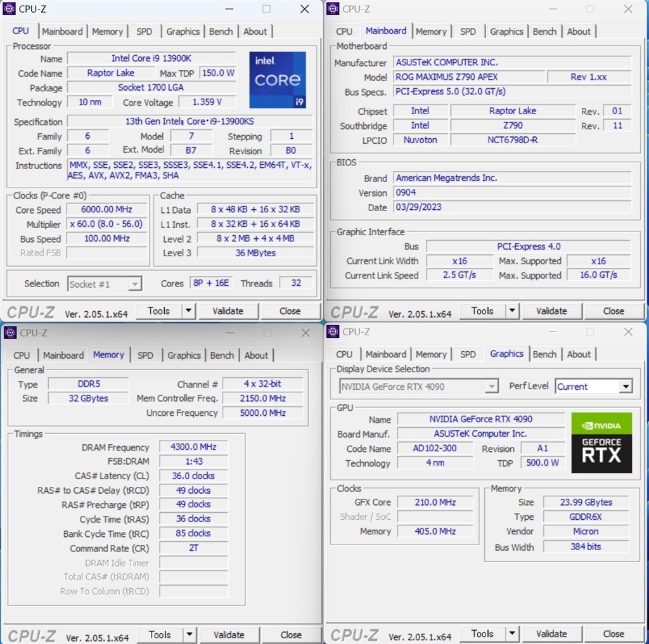Expand the NVIDIA GeForce RTX 4090 device dropdown
Viewport: 649px width, 644px height.
coord(491,386)
